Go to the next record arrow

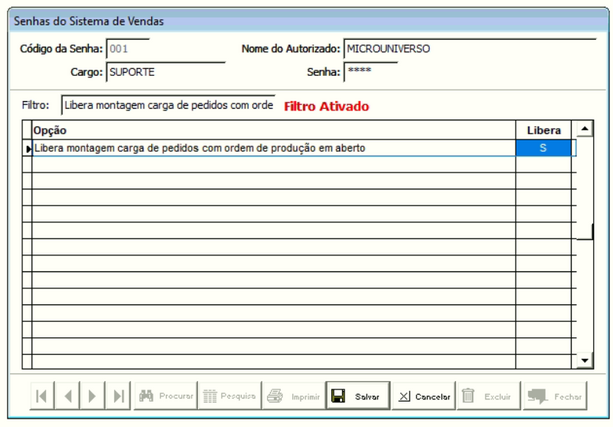click(x=93, y=396)
